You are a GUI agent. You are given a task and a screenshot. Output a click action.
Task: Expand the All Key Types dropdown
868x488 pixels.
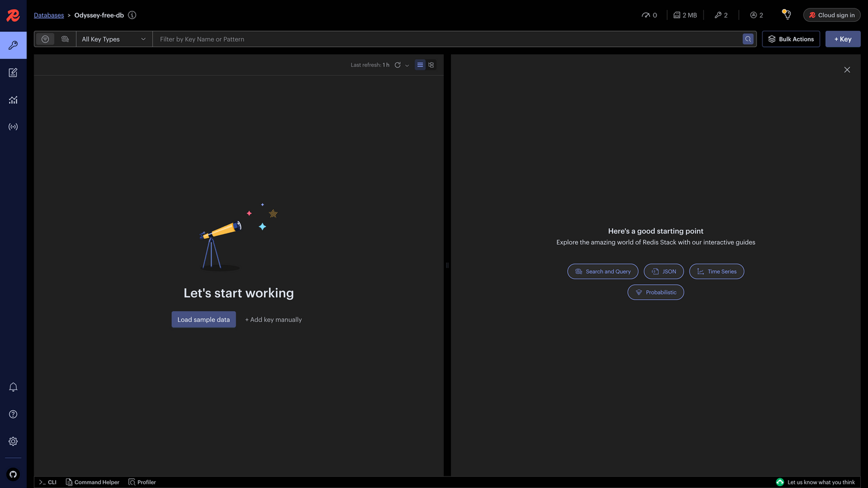click(x=114, y=39)
